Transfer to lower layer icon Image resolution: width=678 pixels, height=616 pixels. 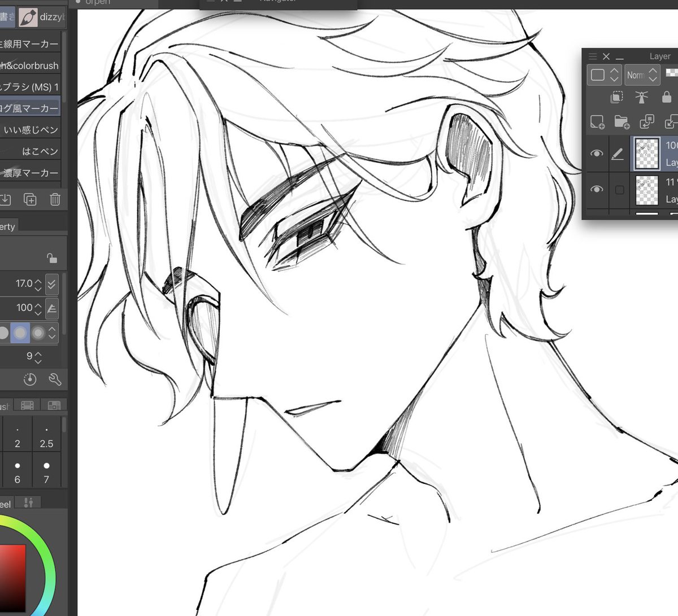pyautogui.click(x=646, y=121)
